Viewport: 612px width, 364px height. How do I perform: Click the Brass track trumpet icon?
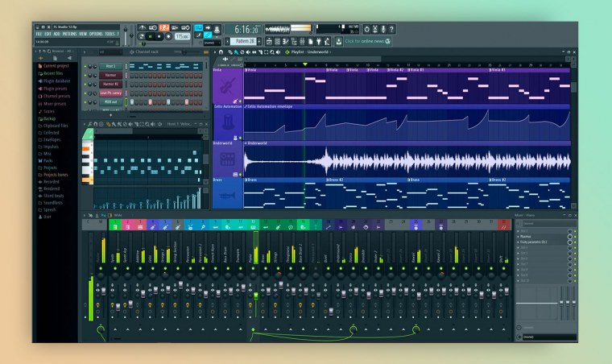(228, 194)
